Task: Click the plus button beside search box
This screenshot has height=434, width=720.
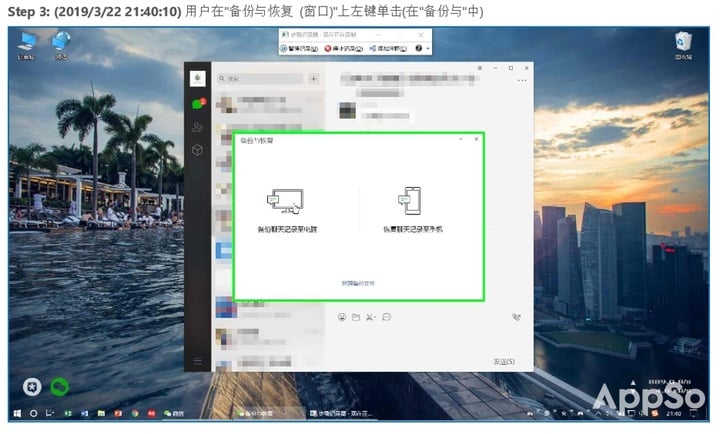Action: [x=313, y=78]
